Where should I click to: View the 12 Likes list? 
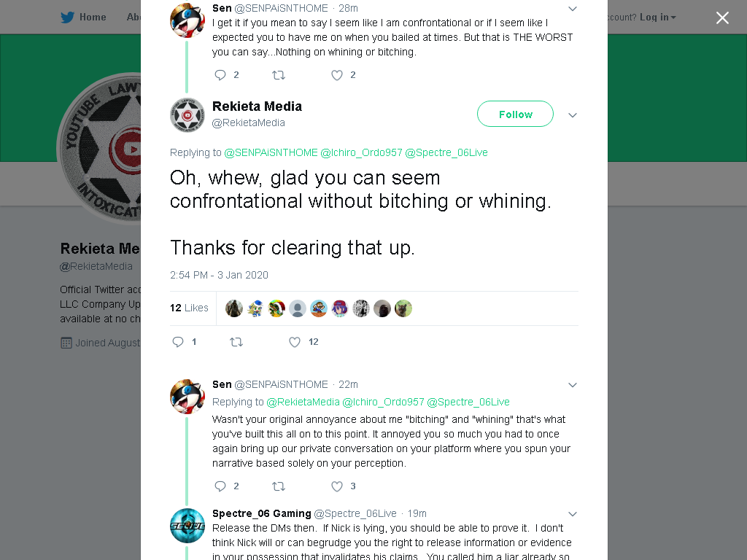(x=189, y=308)
